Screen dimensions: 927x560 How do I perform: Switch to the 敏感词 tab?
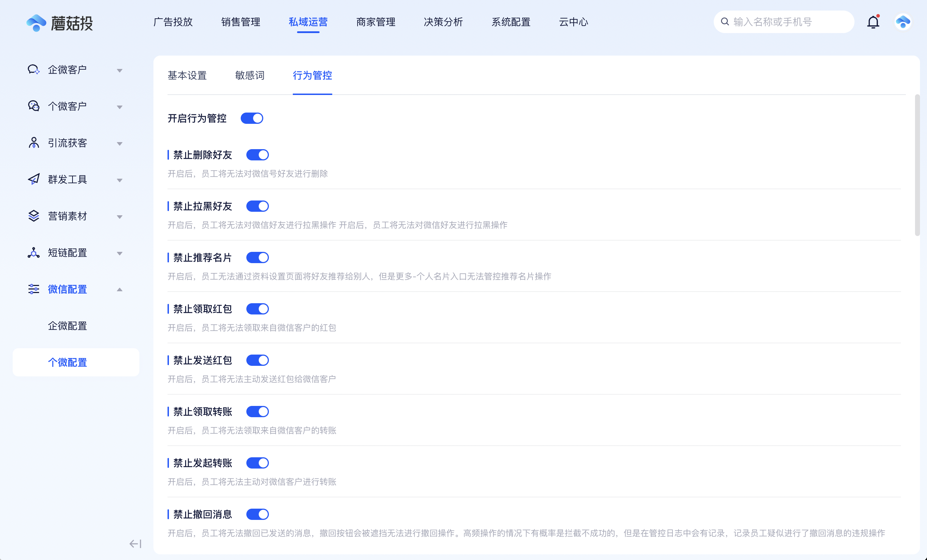click(x=250, y=76)
